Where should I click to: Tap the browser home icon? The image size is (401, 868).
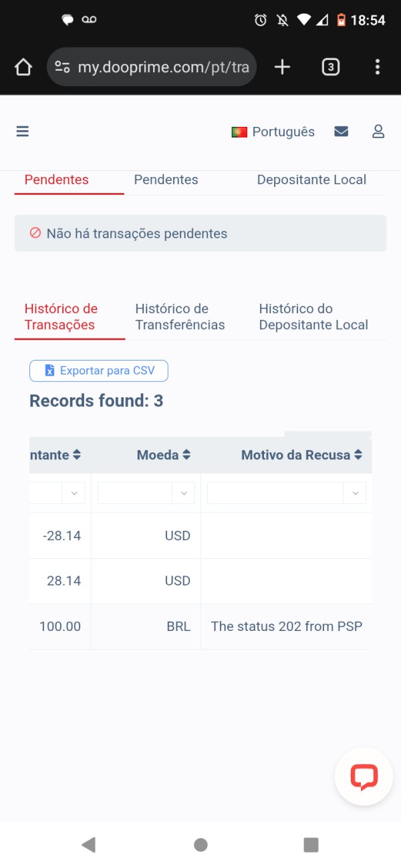[x=23, y=67]
